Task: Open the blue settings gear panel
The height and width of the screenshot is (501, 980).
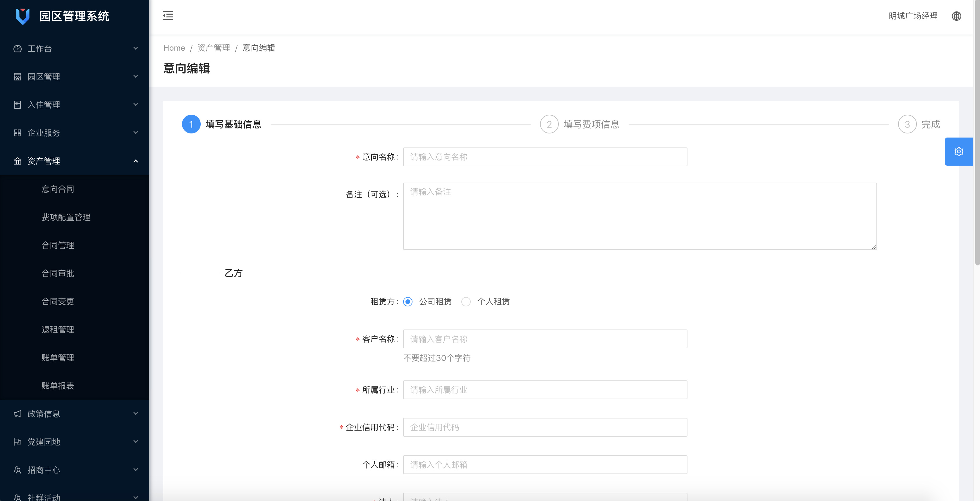Action: click(x=959, y=152)
